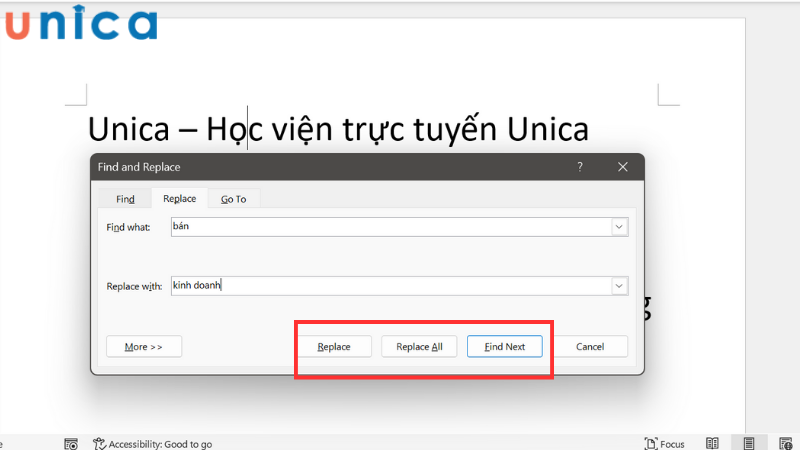Switch to Read Mode view icon
Screen dimensions: 800x450
pyautogui.click(x=712, y=443)
